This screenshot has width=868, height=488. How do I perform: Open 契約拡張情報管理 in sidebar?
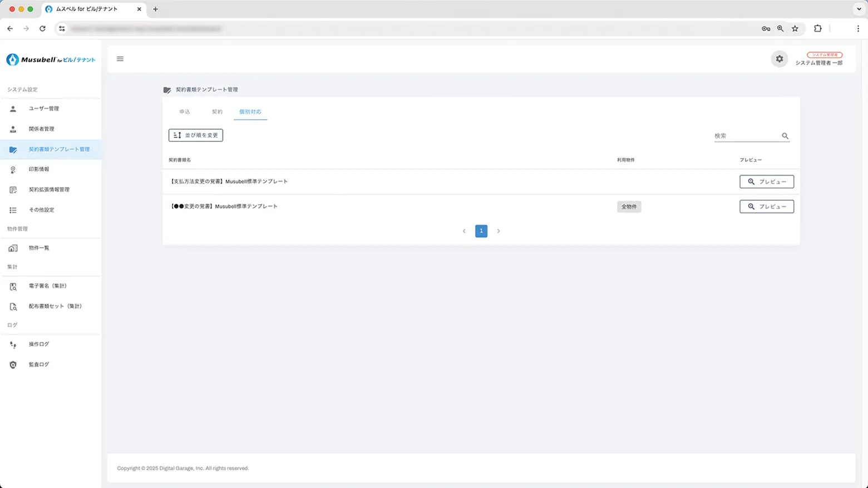tap(49, 190)
